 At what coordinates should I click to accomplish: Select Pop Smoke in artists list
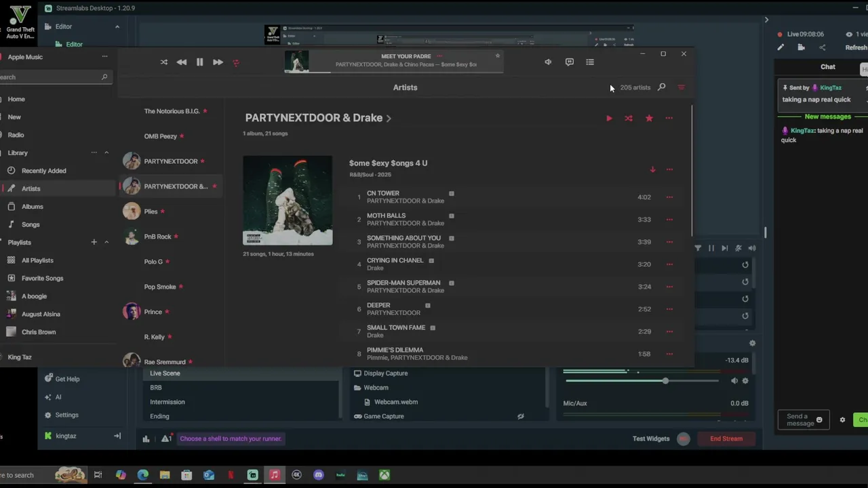click(x=160, y=287)
